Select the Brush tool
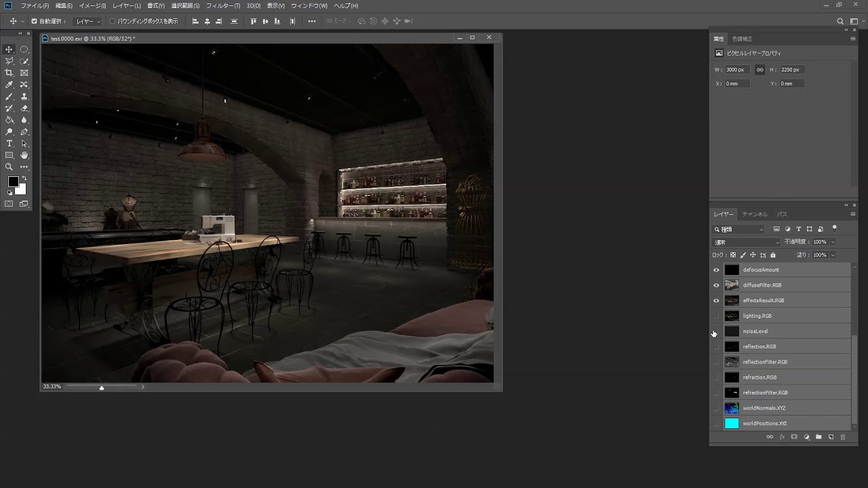The image size is (868, 488). [x=9, y=96]
